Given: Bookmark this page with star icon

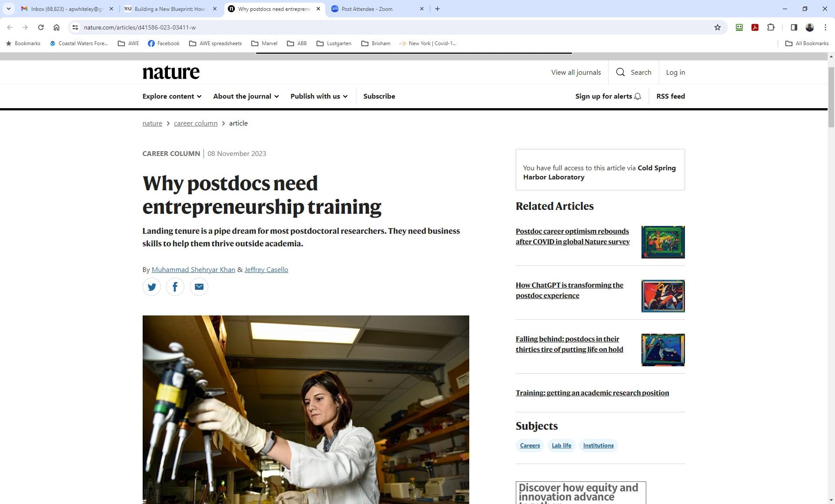Looking at the screenshot, I should point(718,27).
